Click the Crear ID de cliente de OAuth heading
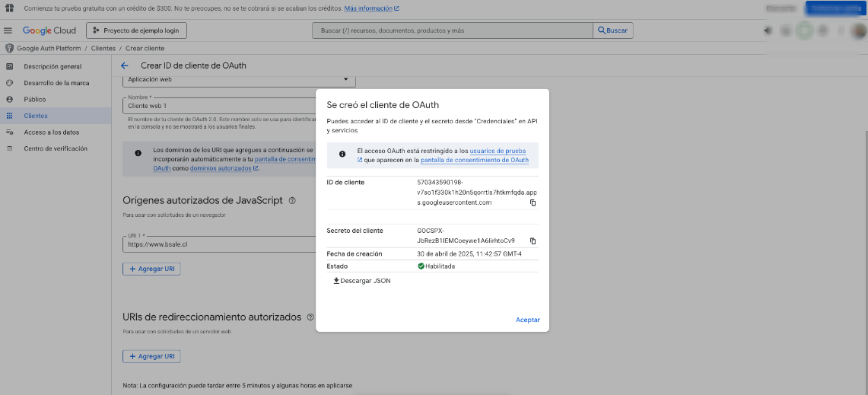Screen dimensions: 868x395 [x=194, y=65]
